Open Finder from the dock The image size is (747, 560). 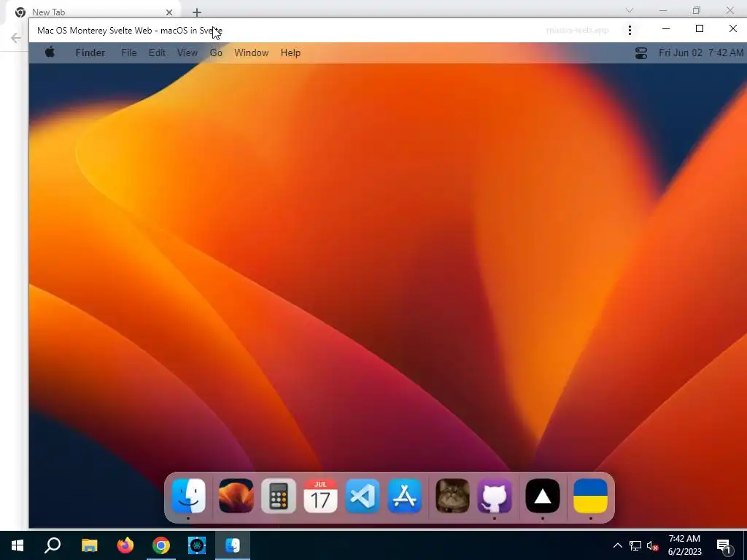189,496
